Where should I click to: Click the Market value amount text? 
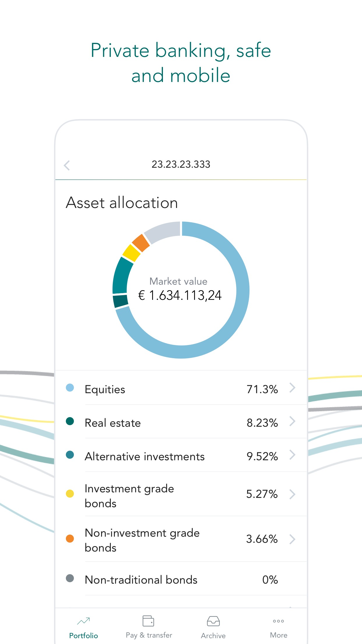[x=180, y=295]
